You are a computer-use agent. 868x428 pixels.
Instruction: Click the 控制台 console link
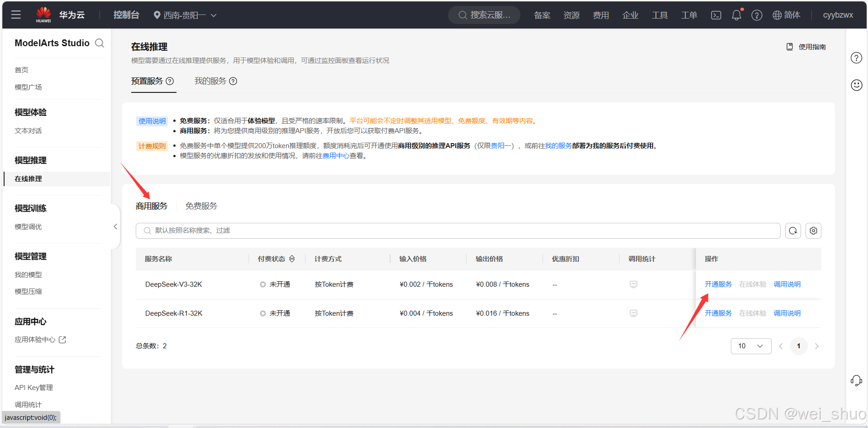(126, 15)
